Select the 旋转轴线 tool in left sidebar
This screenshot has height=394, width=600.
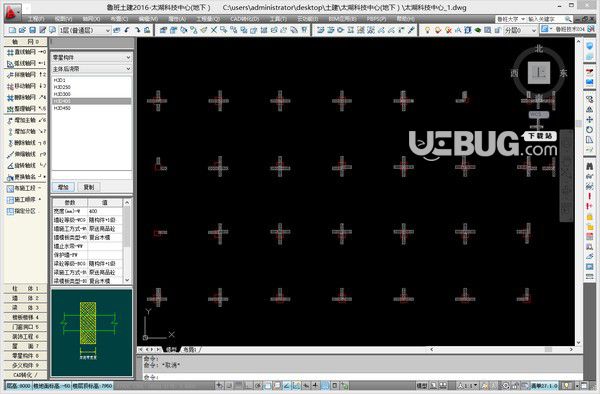(26, 166)
